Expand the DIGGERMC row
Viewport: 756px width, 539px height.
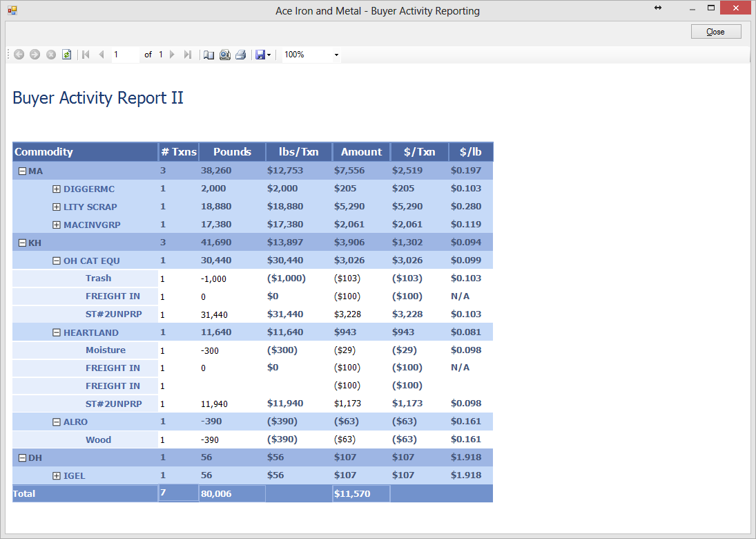(x=57, y=189)
